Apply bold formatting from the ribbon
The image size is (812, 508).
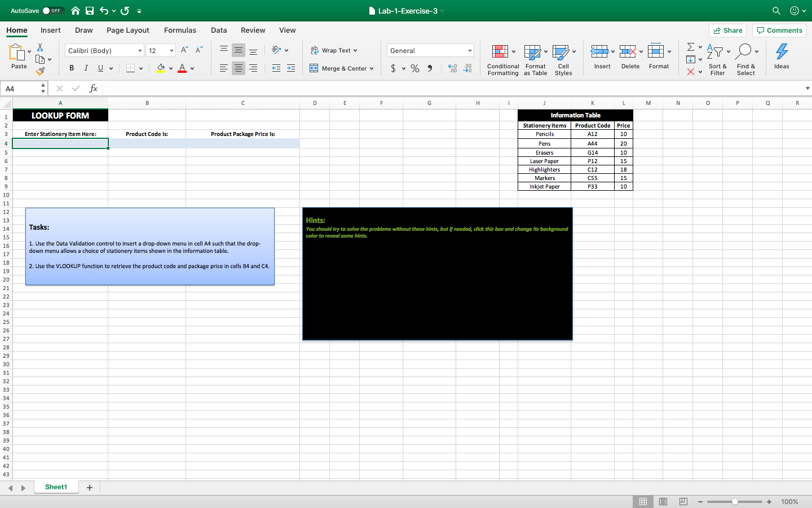pyautogui.click(x=71, y=68)
